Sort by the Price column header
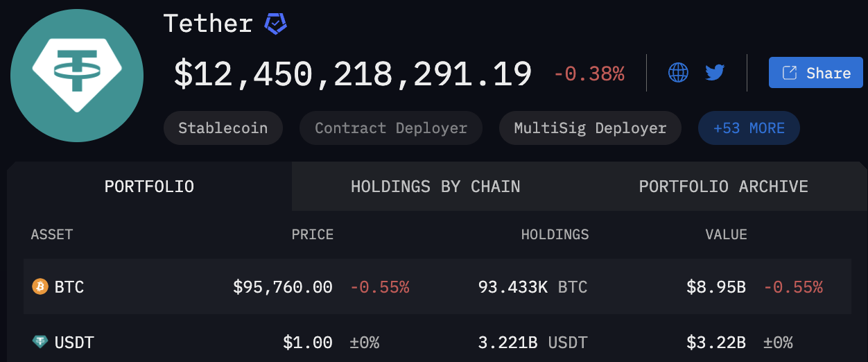 click(312, 234)
